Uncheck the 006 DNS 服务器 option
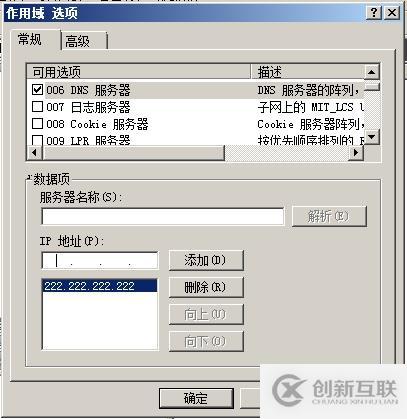407x419 pixels. pos(37,90)
